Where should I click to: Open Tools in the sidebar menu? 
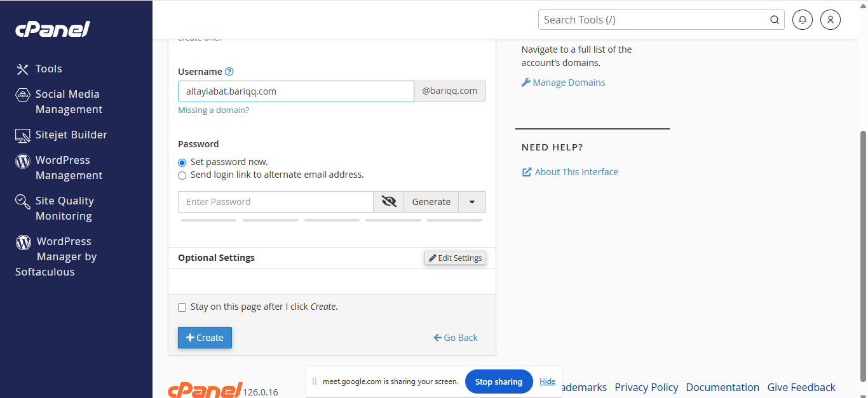[x=48, y=69]
